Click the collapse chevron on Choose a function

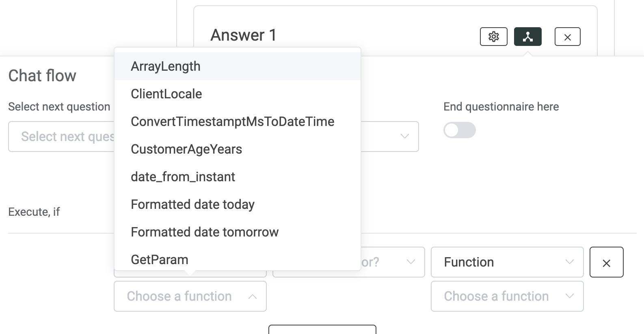pos(253,296)
